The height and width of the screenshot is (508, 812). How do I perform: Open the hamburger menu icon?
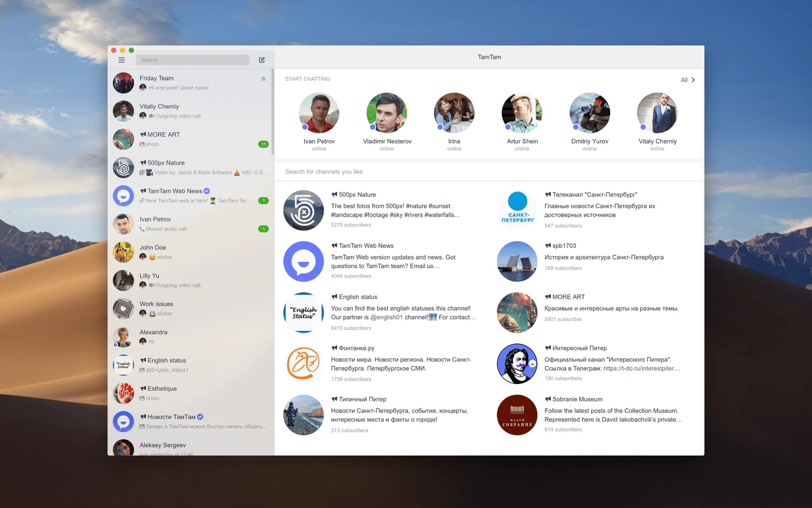coord(121,60)
